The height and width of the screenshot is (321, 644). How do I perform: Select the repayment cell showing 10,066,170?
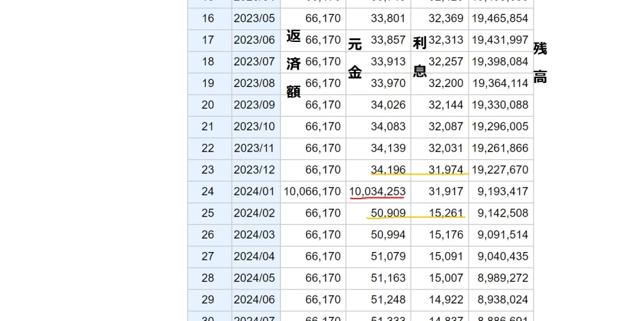coord(312,191)
